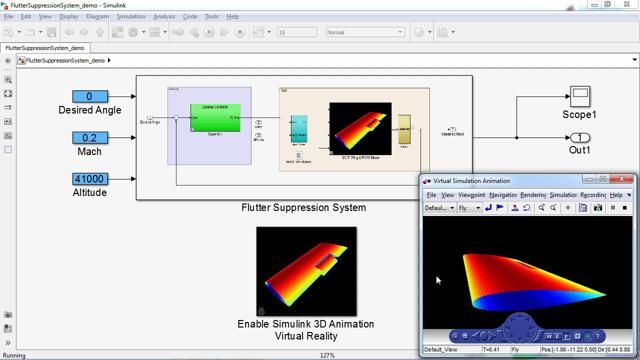The image size is (640, 360).
Task: Open the Default viewpoint dropdown
Action: pyautogui.click(x=439, y=208)
